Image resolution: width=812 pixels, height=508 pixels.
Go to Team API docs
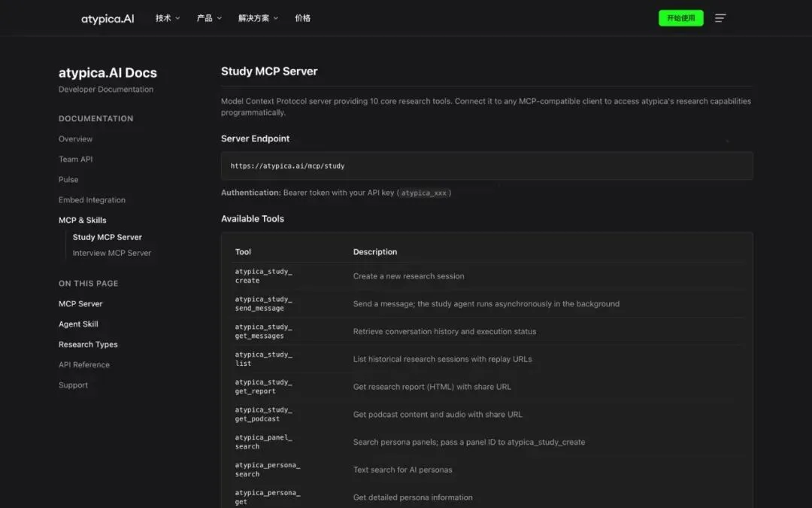click(76, 159)
